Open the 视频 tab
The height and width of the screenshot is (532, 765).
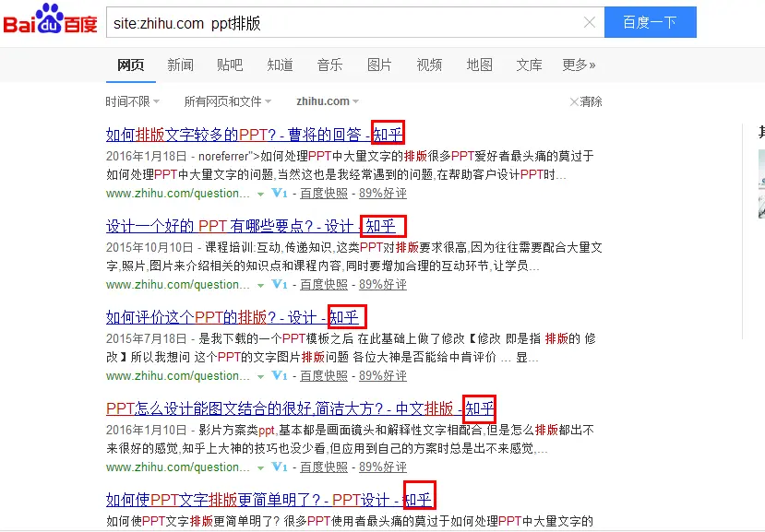click(429, 65)
